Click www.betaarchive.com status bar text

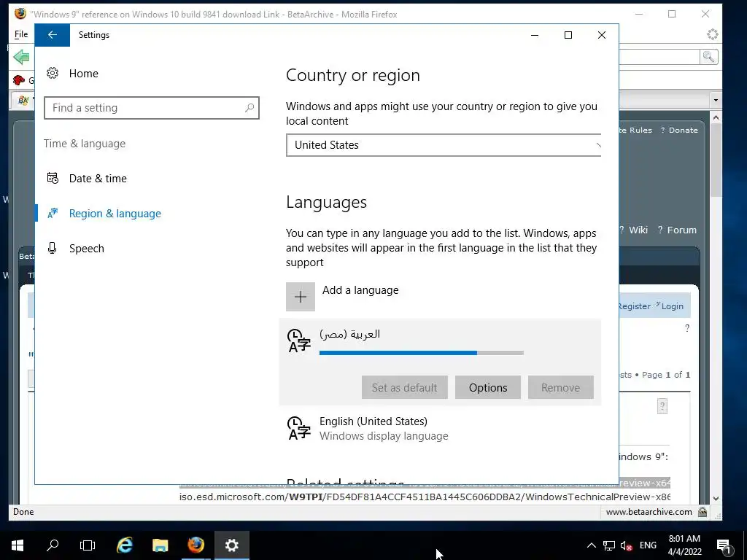649,512
